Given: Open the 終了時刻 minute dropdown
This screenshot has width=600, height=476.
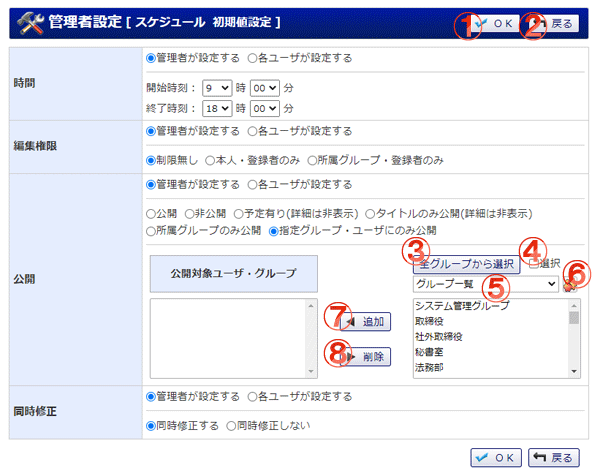Looking at the screenshot, I should point(265,108).
